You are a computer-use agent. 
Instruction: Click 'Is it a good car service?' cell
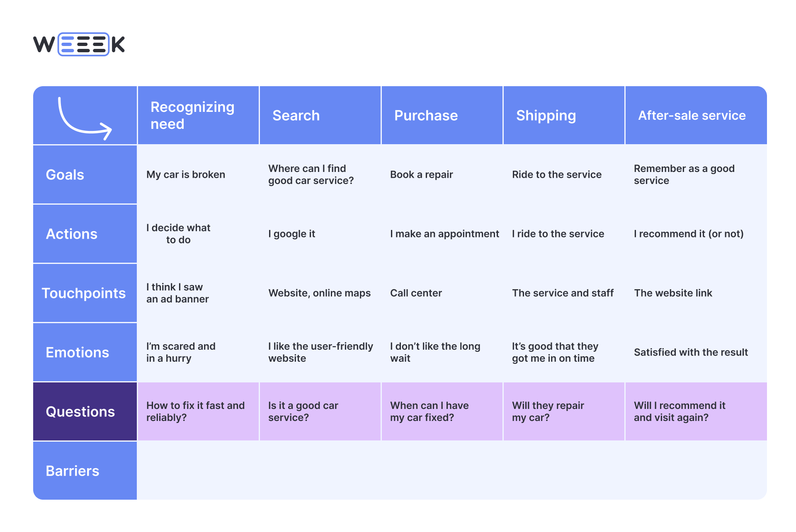point(303,411)
